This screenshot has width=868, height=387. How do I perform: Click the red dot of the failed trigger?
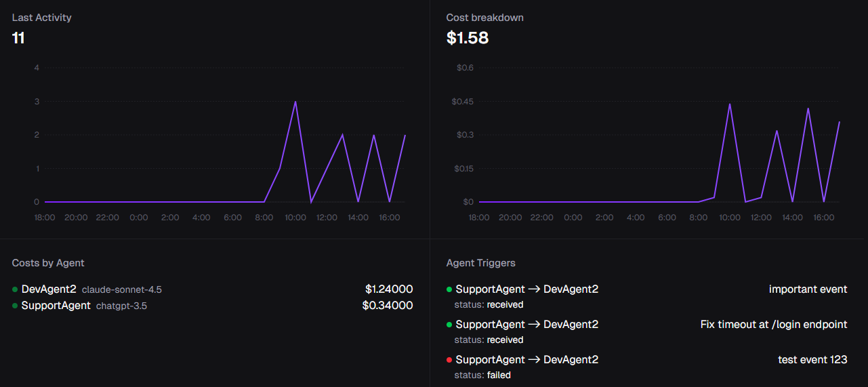(449, 360)
